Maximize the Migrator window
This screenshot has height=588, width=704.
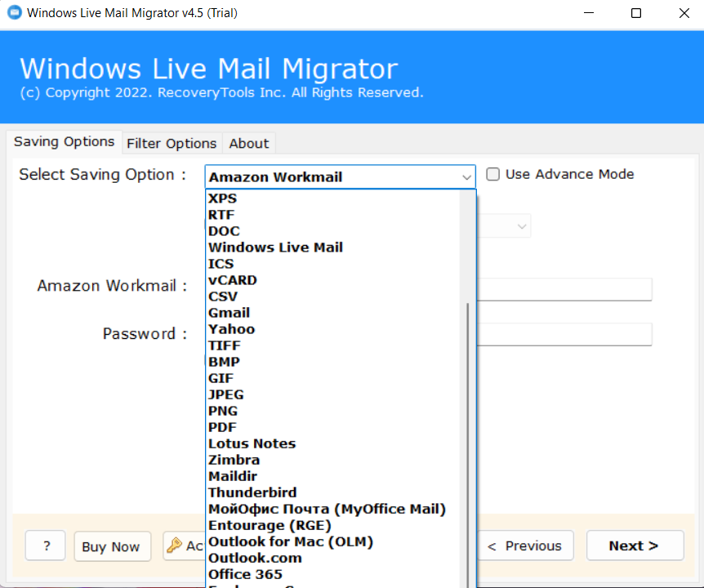(x=635, y=13)
